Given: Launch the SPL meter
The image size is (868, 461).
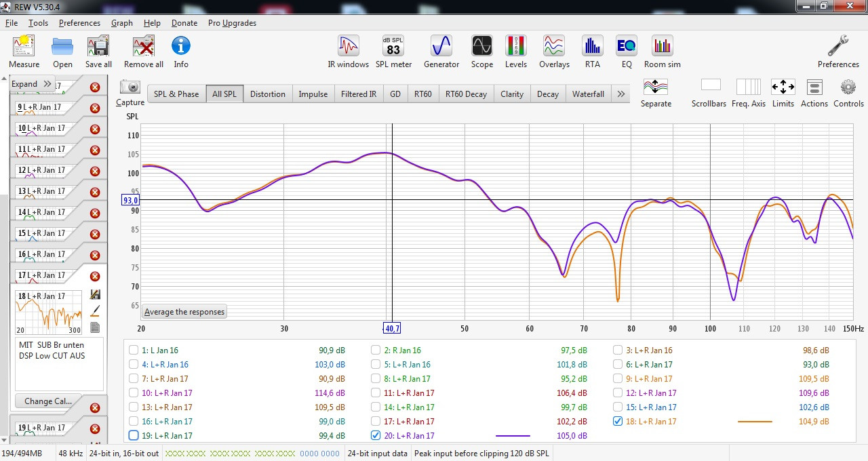Looking at the screenshot, I should (393, 52).
